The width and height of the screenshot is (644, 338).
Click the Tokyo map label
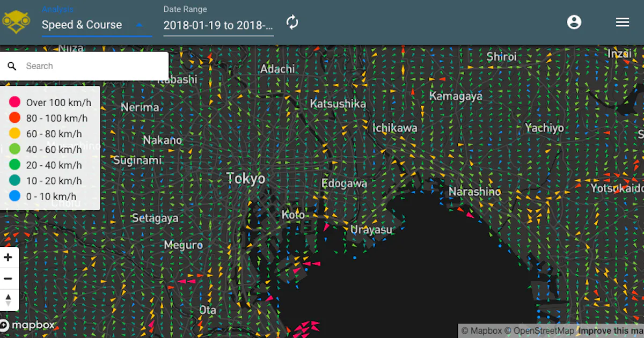click(246, 178)
